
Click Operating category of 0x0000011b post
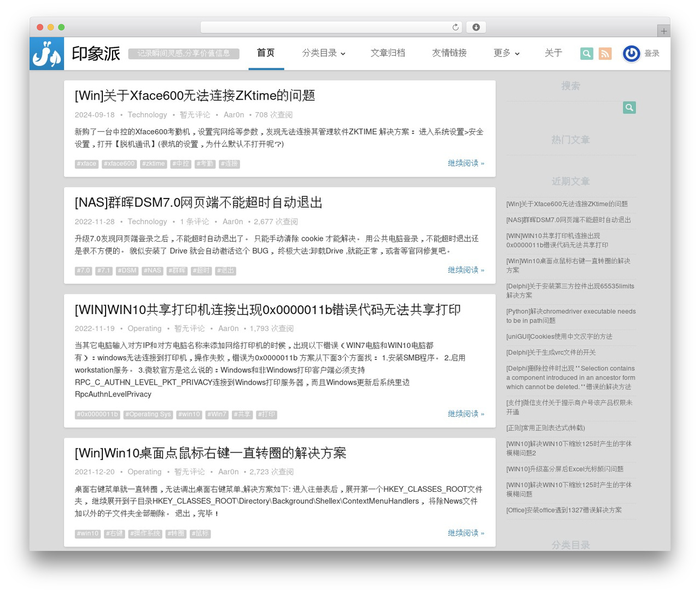144,329
